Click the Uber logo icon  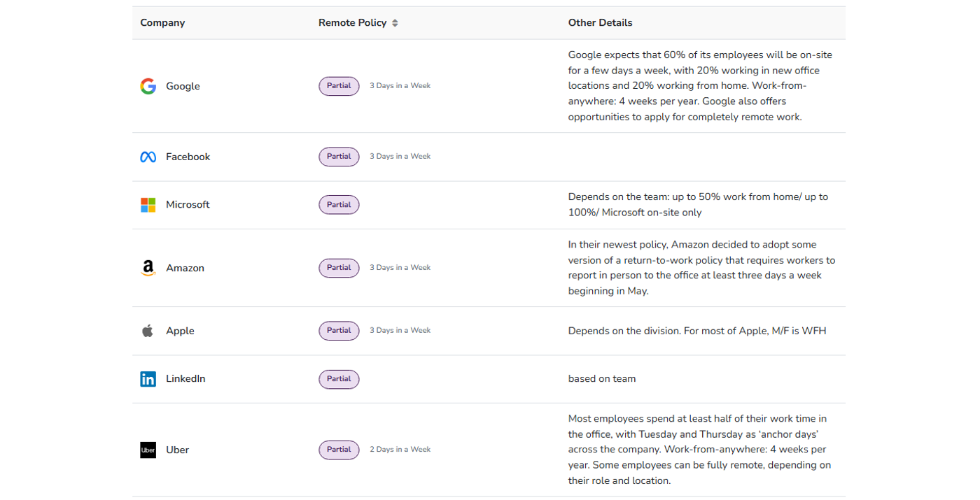tap(148, 450)
